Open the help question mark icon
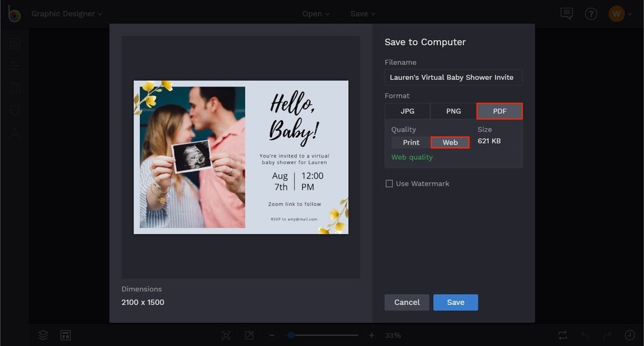 pyautogui.click(x=591, y=14)
